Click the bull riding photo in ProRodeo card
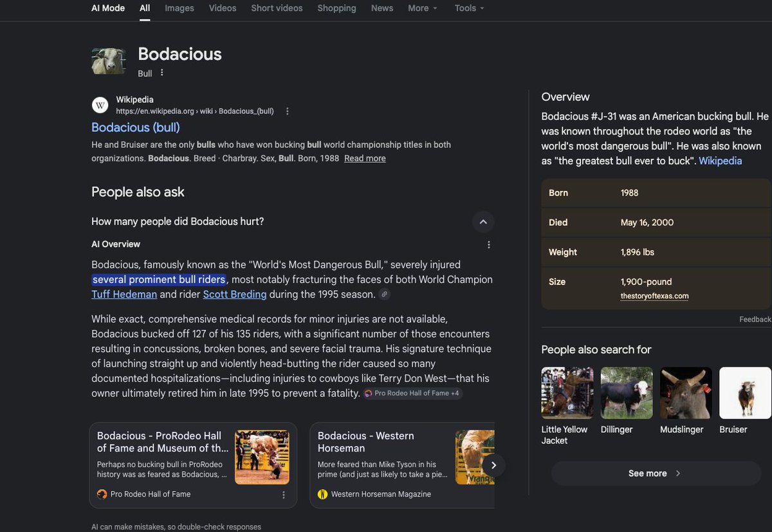Screen dimensions: 772x532 coord(262,457)
